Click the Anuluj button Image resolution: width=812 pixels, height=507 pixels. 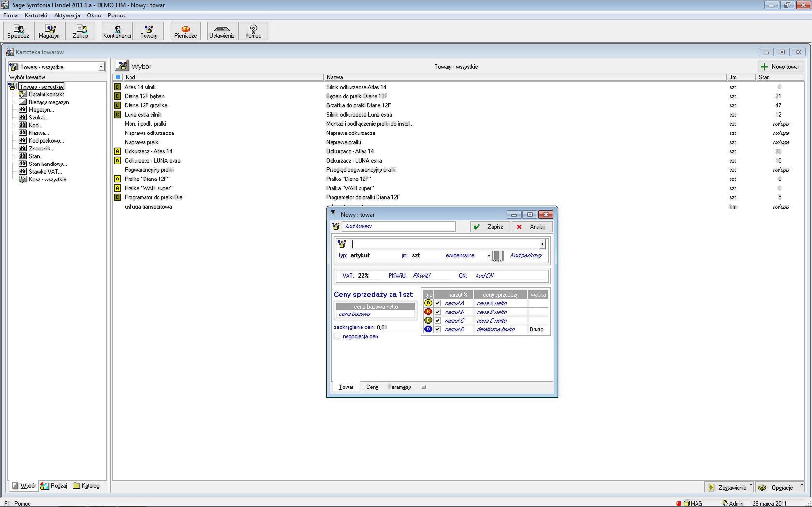[532, 226]
